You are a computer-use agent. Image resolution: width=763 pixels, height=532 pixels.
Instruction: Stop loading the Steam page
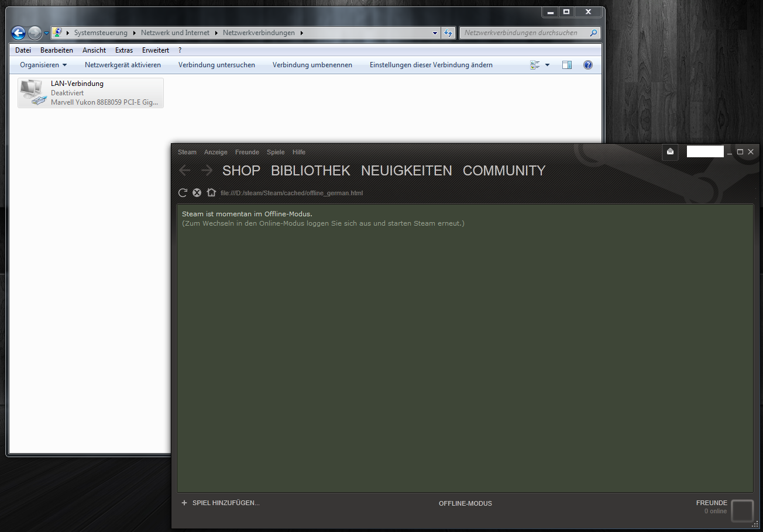tap(197, 192)
